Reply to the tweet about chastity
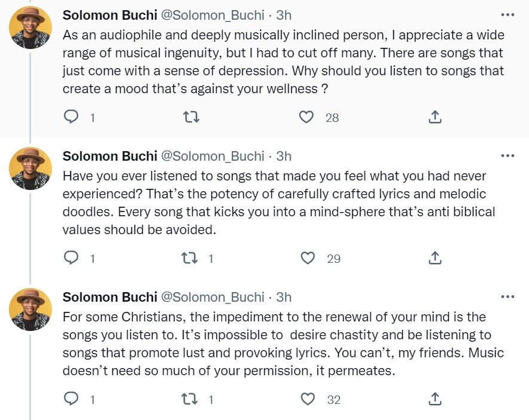This screenshot has height=420, width=529. (x=71, y=399)
